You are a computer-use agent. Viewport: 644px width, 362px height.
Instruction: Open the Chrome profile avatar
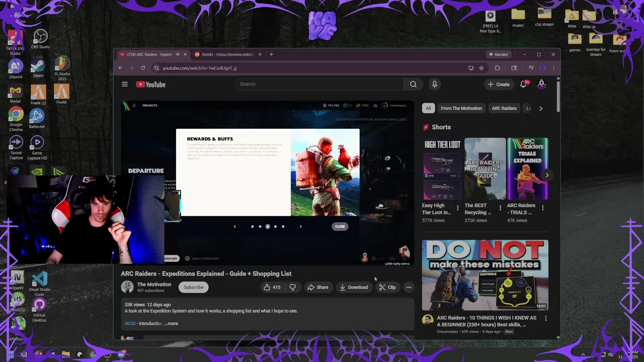[x=542, y=68]
